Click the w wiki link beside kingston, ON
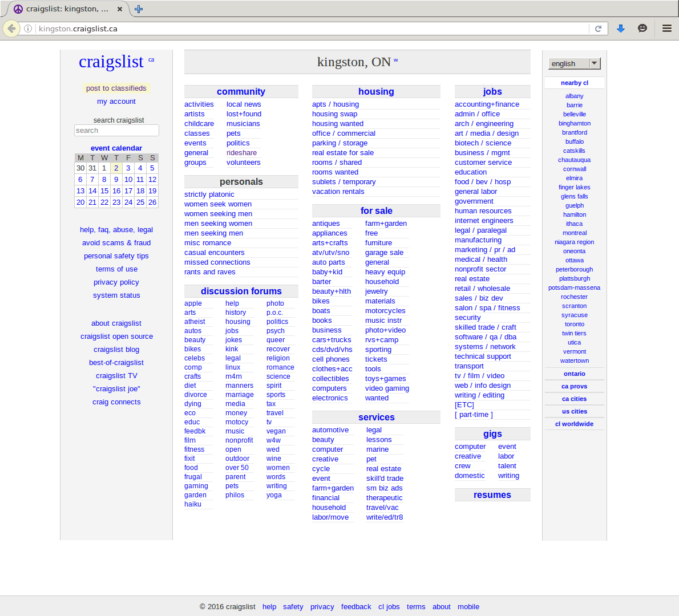The image size is (679, 616). pyautogui.click(x=395, y=60)
